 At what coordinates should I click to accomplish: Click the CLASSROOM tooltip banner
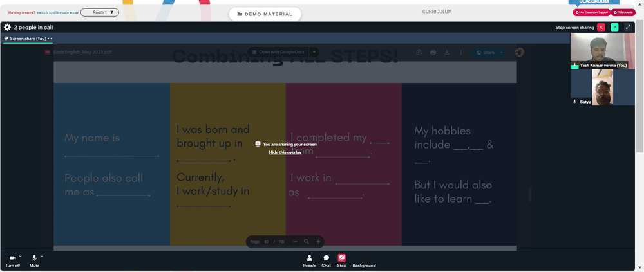coord(594,2)
